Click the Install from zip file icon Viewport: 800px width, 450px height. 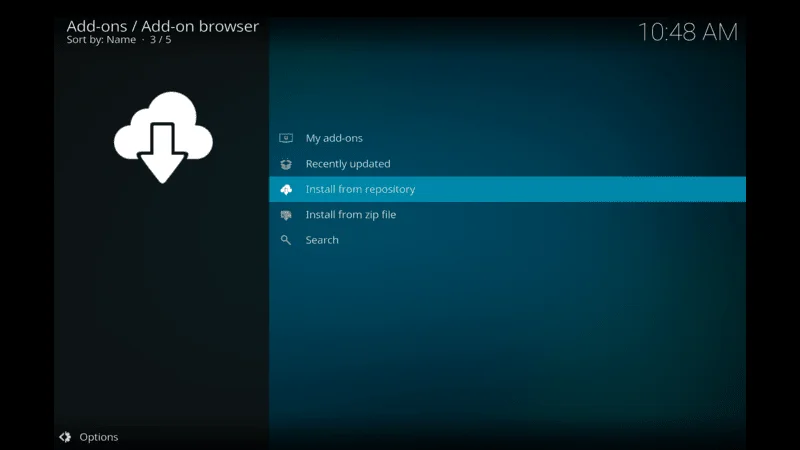(x=286, y=215)
